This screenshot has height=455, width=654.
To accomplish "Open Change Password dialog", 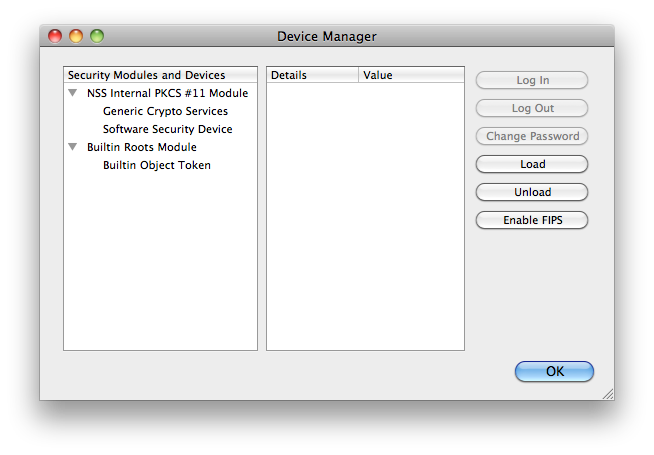I will pyautogui.click(x=532, y=136).
